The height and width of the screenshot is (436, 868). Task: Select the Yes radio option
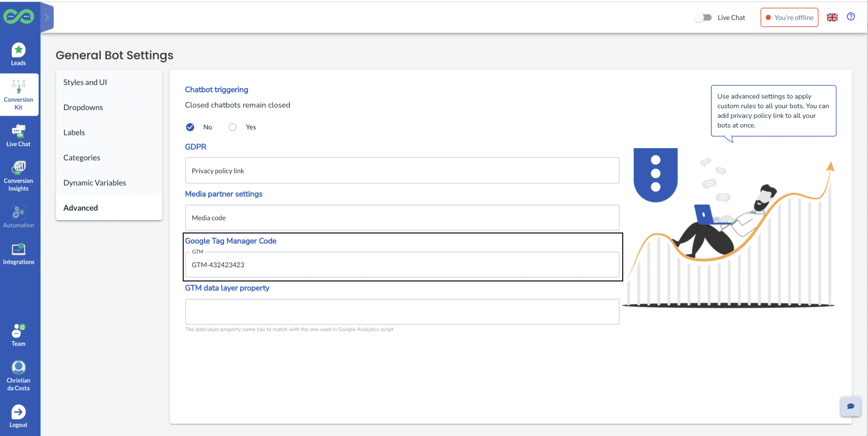(x=233, y=127)
